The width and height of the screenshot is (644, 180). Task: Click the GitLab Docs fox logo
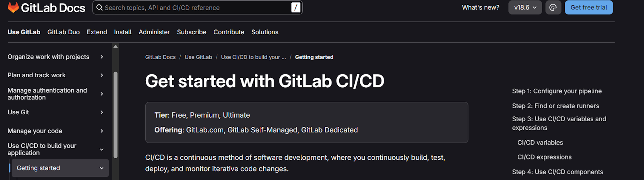coord(13,7)
